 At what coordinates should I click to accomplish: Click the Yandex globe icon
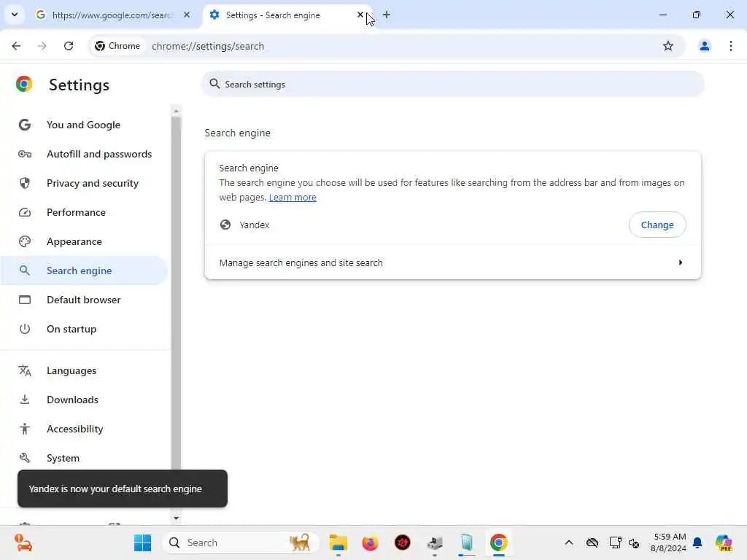(225, 225)
